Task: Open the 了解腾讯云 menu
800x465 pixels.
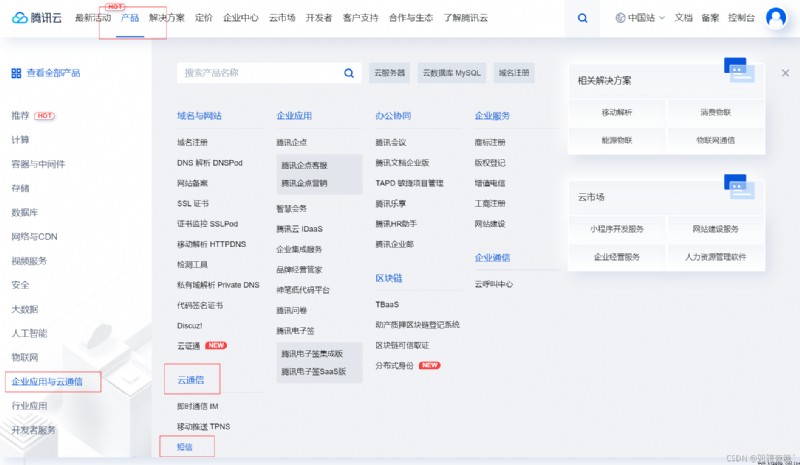Action: [x=465, y=18]
